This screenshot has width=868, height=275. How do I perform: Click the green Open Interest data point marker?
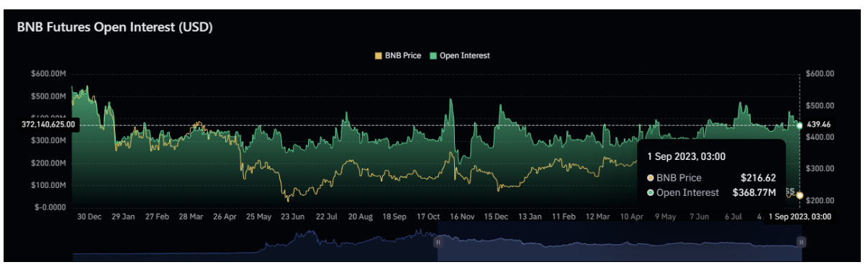800,125
